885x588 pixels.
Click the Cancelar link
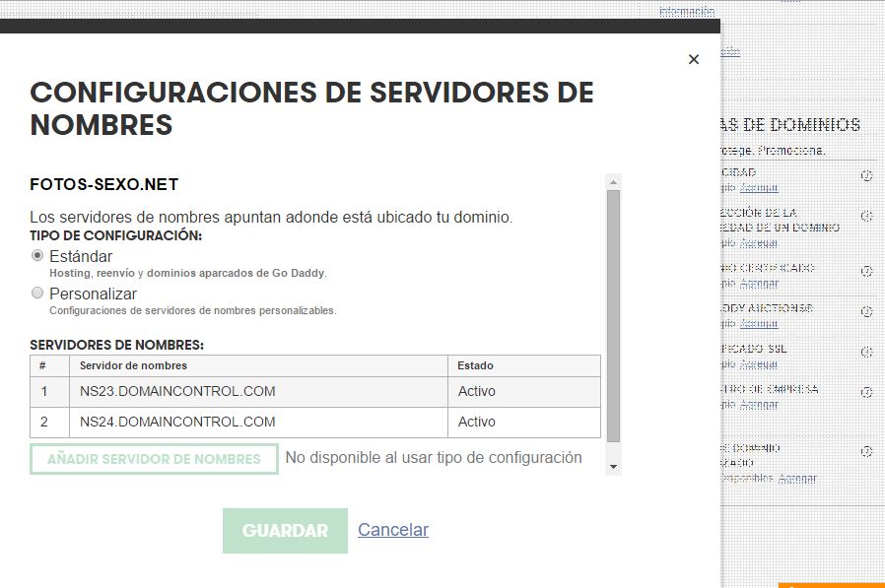click(x=392, y=530)
